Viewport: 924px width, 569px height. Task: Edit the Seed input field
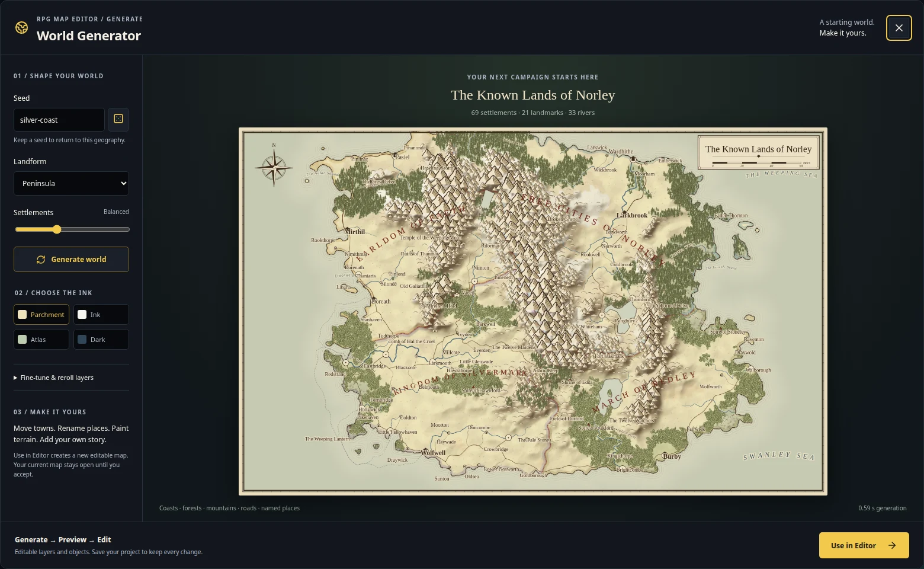59,119
